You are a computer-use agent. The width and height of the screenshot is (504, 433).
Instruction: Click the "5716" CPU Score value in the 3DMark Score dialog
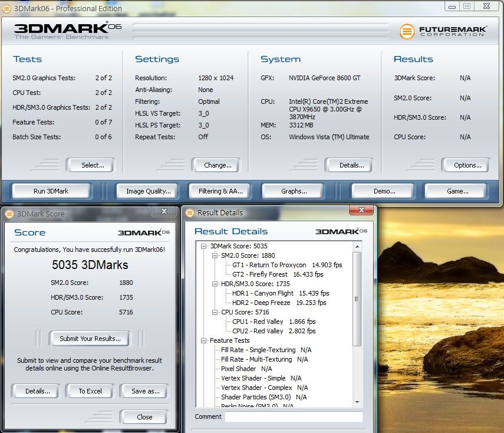pos(126,313)
